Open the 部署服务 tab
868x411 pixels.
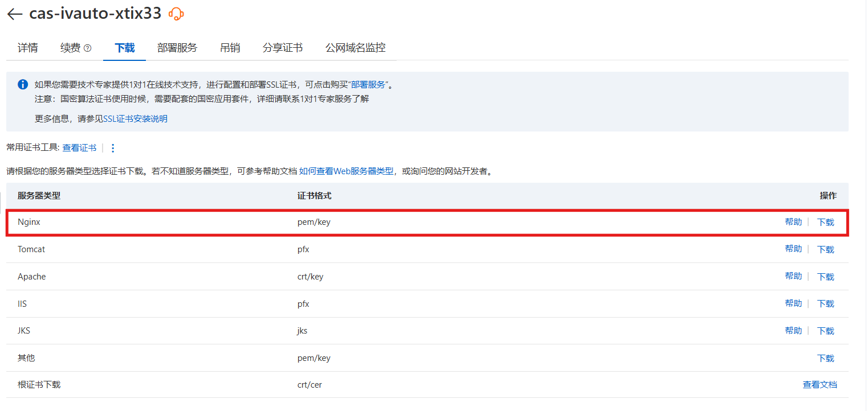[177, 48]
